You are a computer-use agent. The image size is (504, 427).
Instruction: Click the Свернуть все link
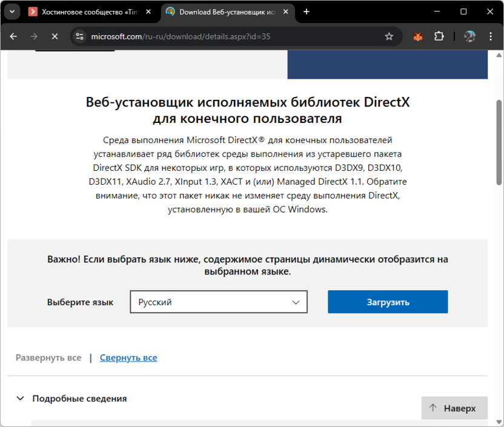[x=128, y=358]
